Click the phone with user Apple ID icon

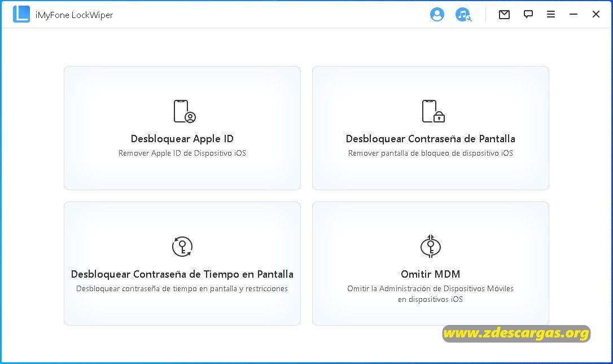click(185, 111)
